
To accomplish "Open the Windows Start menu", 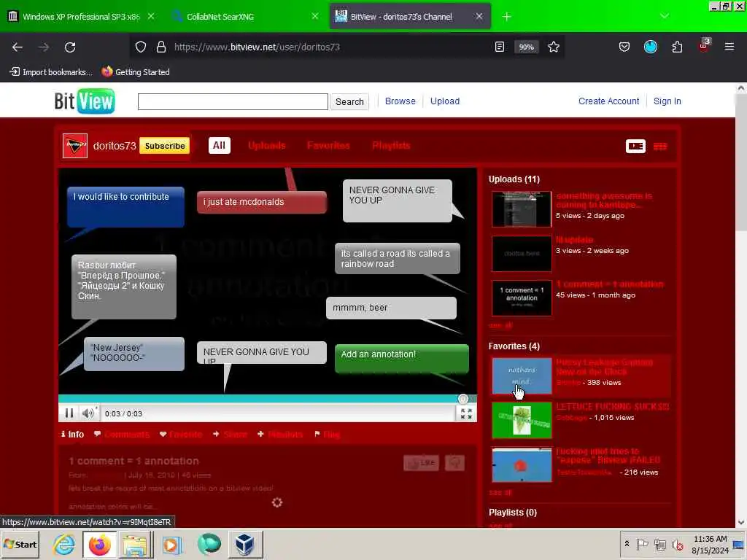I will point(20,544).
